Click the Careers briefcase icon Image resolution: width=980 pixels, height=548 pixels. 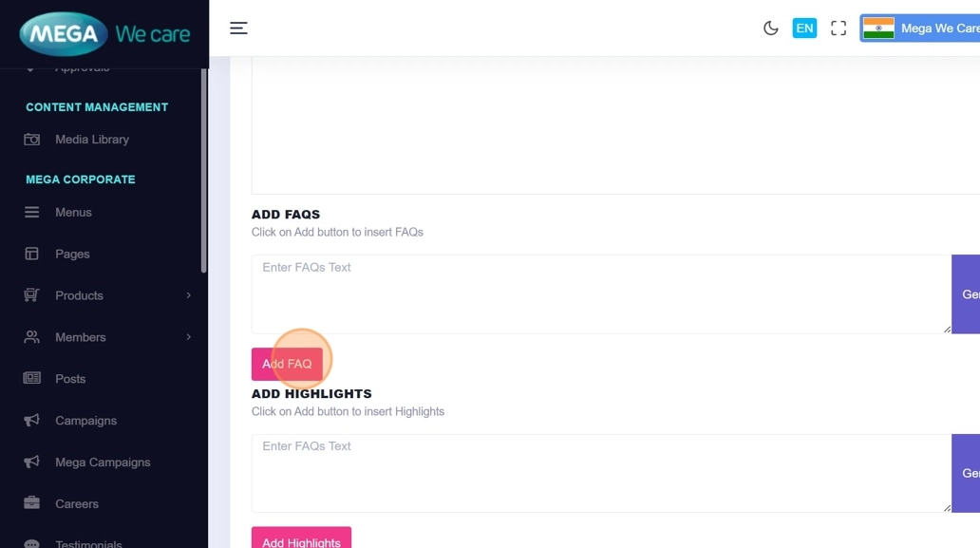coord(32,503)
